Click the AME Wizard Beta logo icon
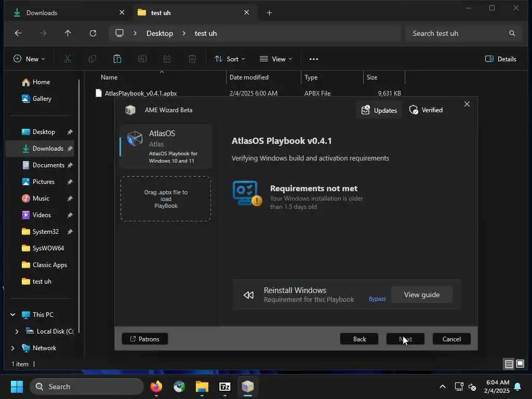This screenshot has height=399, width=532. pyautogui.click(x=130, y=110)
